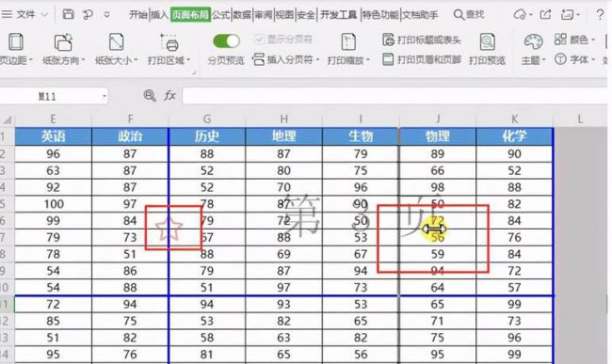Image resolution: width=612 pixels, height=364 pixels.
Task: Select the 页面布局 tab
Action: [x=190, y=15]
